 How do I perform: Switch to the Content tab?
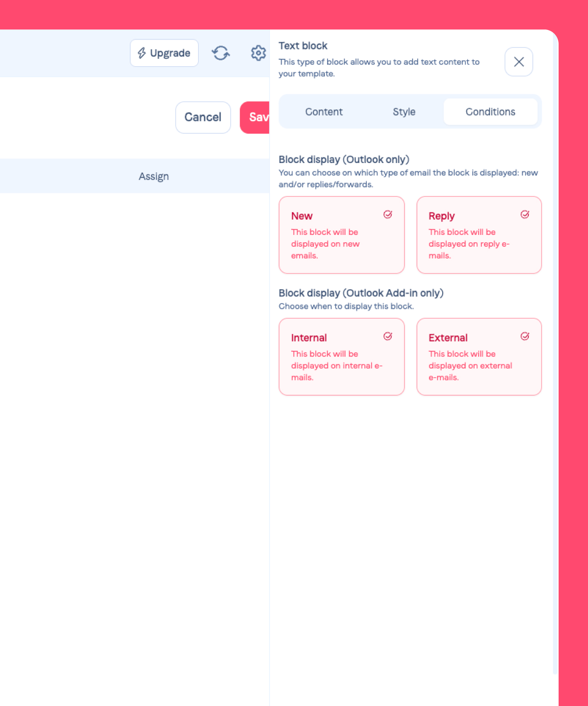(x=324, y=112)
